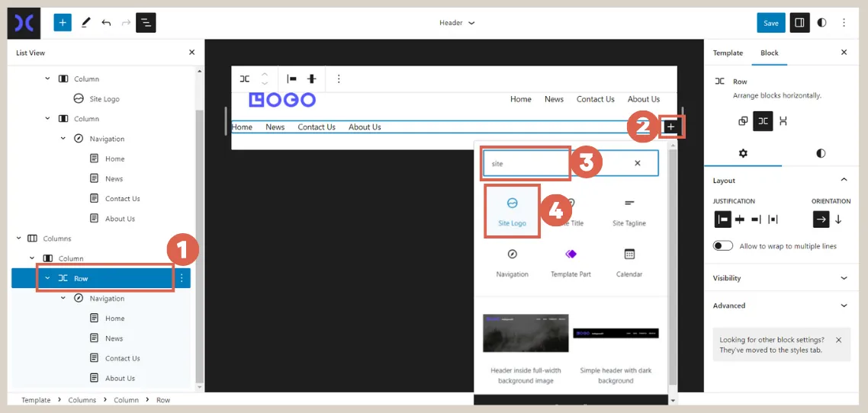Toggle the List View toolbar button
The image size is (868, 413).
[146, 23]
